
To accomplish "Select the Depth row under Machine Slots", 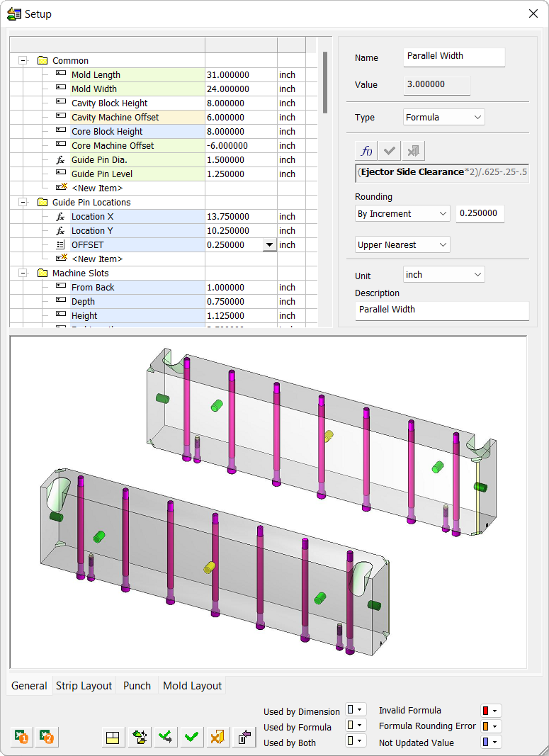I will pos(164,301).
